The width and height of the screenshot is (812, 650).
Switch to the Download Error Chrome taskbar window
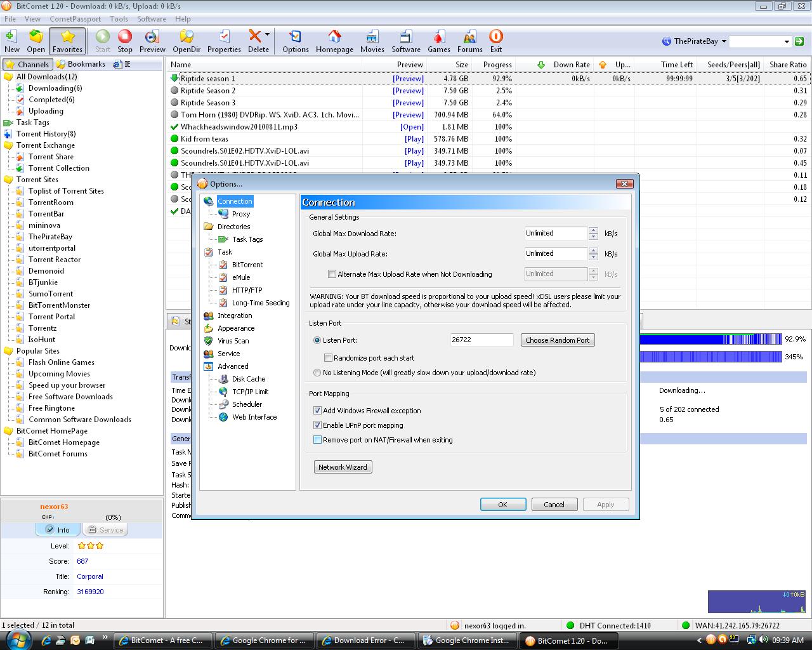(365, 640)
